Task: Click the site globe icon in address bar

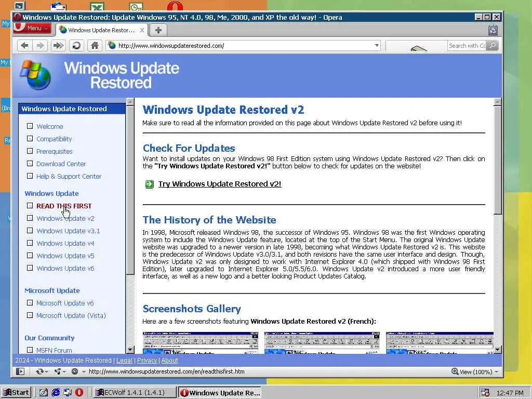Action: (x=112, y=46)
